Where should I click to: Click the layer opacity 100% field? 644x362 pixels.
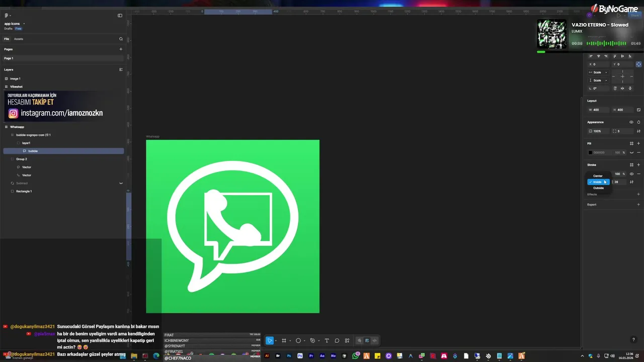(598, 131)
